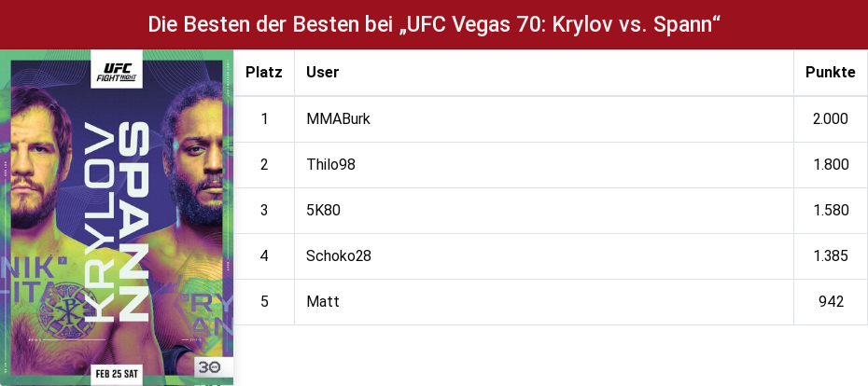
Task: Click the username Matt
Action: (323, 301)
